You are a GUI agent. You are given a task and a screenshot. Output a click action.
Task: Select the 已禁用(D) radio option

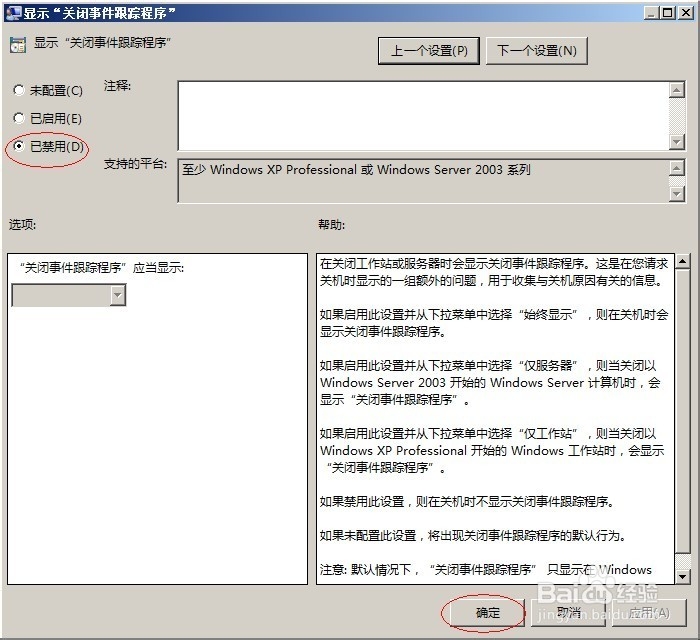[48, 146]
